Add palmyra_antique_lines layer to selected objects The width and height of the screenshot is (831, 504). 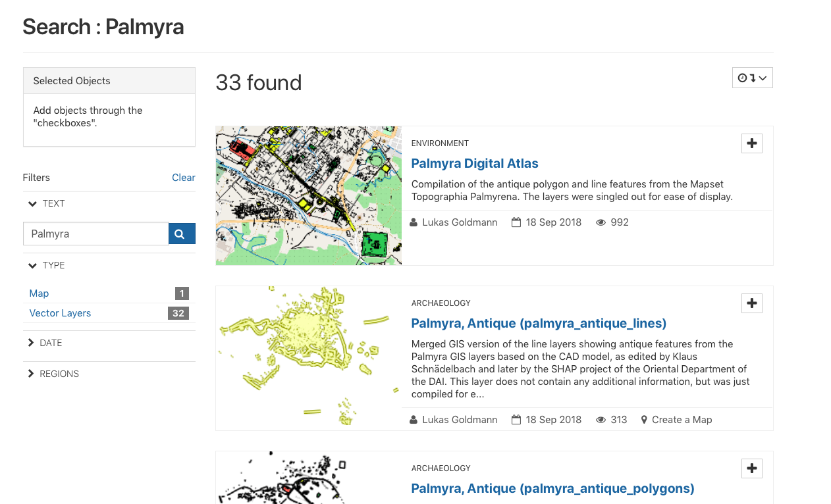[x=752, y=303]
